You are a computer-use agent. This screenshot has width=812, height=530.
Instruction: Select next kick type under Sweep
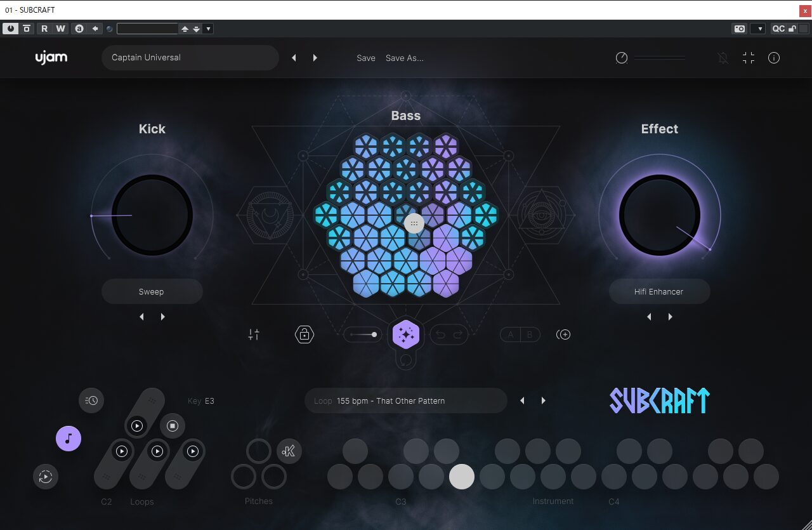[x=162, y=317]
